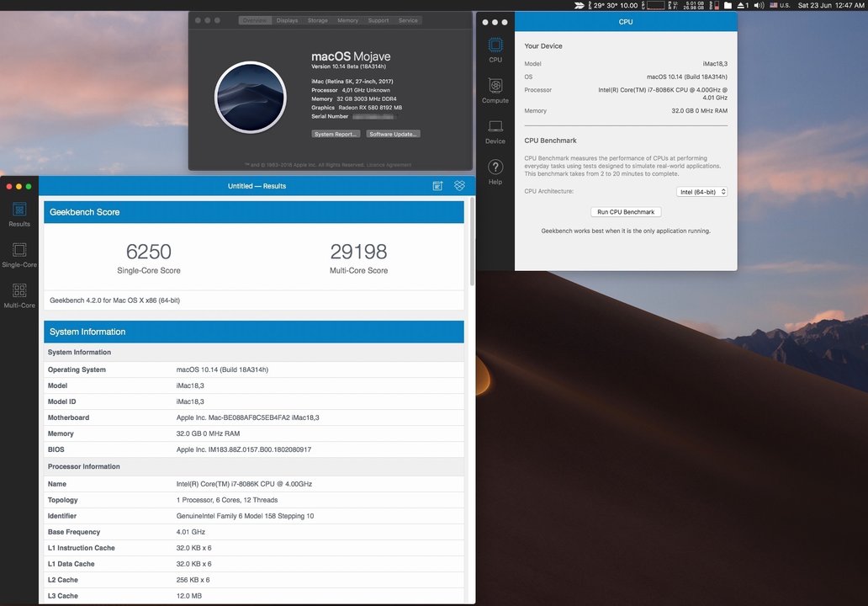Click the upload results icon in results title bar

[x=437, y=186]
